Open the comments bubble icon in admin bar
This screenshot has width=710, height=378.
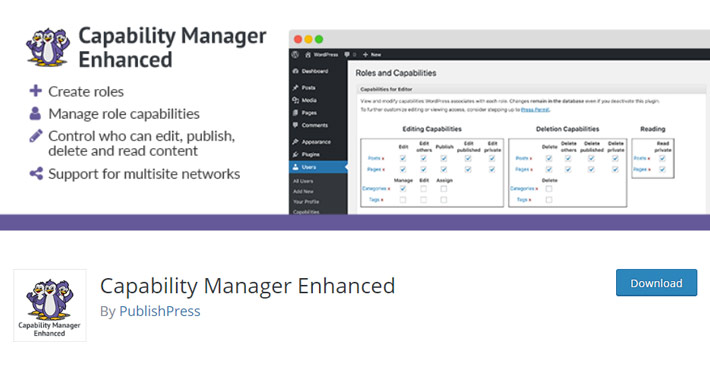(x=347, y=54)
